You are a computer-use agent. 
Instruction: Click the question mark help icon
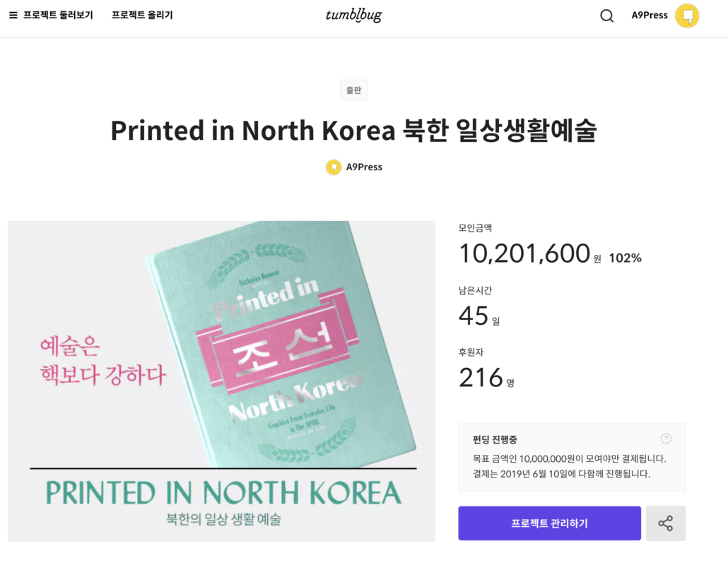[666, 439]
